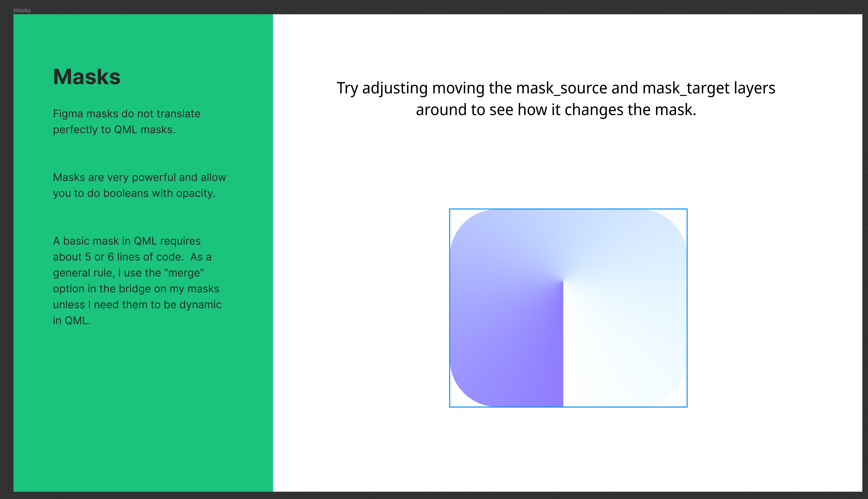The height and width of the screenshot is (499, 868).
Task: Click the vertical seam edge of the gradient
Action: tap(563, 343)
